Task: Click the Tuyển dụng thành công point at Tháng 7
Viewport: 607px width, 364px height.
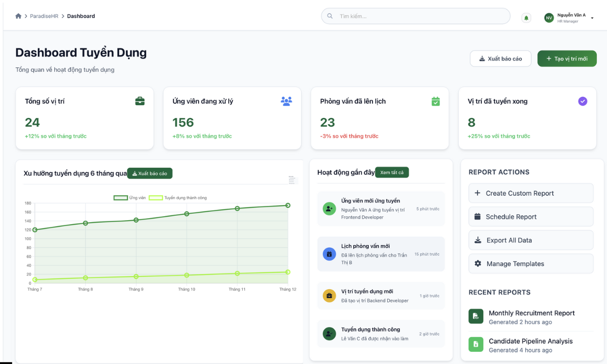Action: 35,280
